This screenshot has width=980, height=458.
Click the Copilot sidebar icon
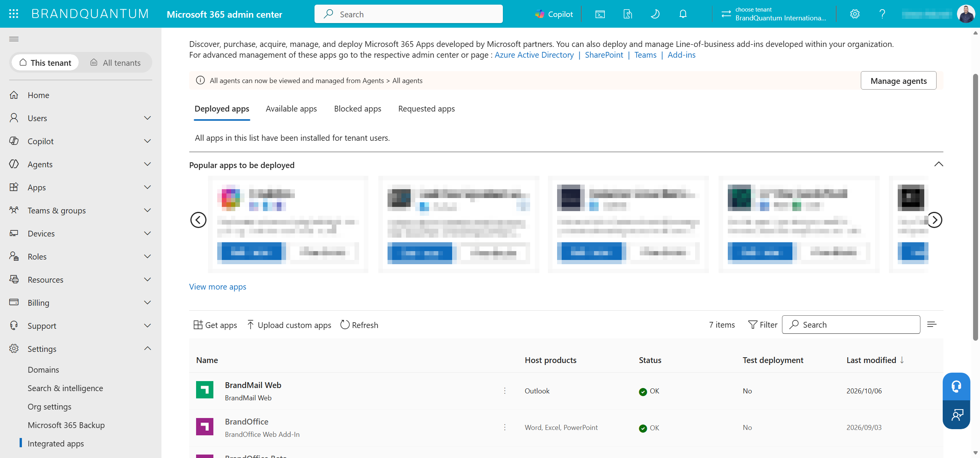click(x=14, y=141)
